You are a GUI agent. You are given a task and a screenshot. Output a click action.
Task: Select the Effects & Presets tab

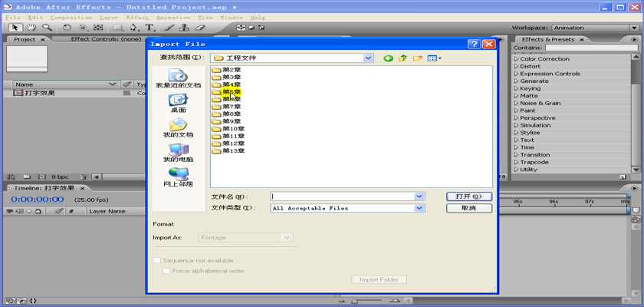click(x=547, y=39)
